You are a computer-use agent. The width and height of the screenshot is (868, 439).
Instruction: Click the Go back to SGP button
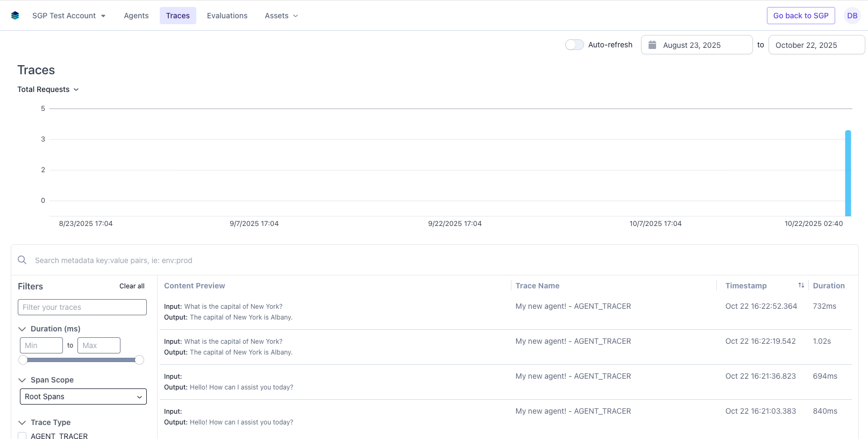801,16
